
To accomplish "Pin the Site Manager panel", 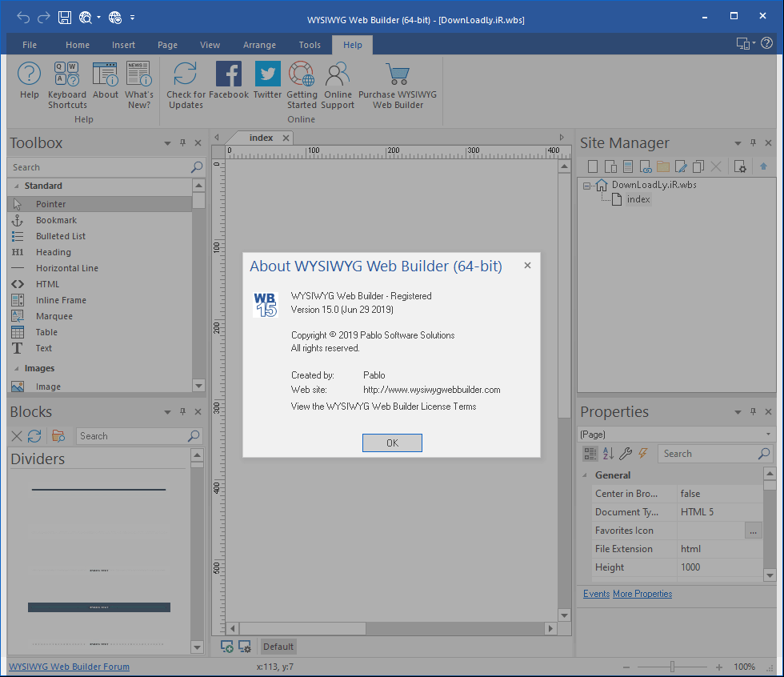I will [753, 143].
